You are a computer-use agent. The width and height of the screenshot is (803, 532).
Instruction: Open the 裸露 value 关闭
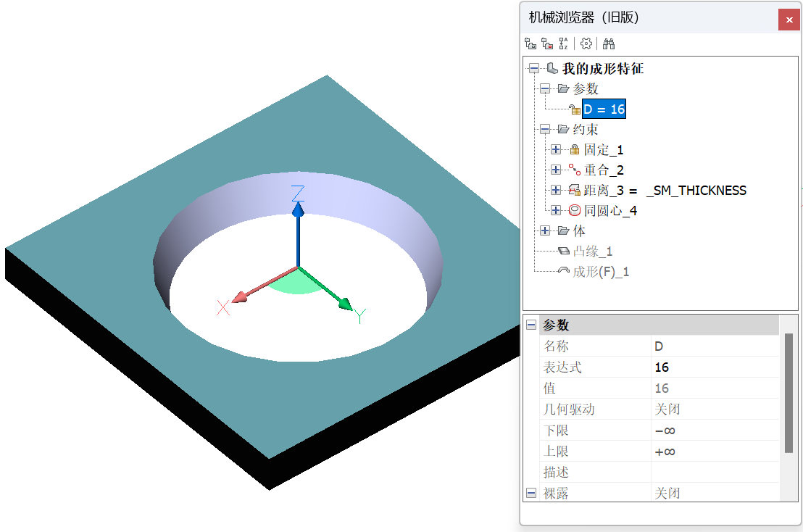coord(715,493)
